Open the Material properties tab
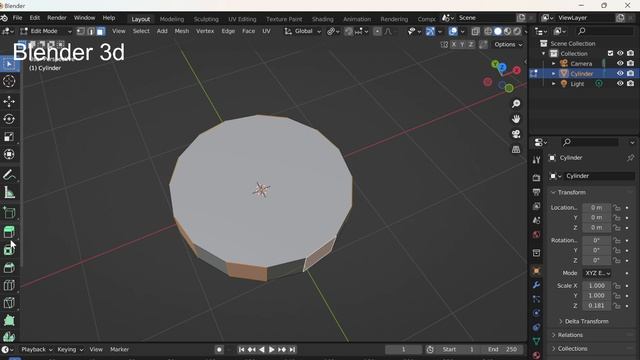640x360 pixels. click(536, 355)
